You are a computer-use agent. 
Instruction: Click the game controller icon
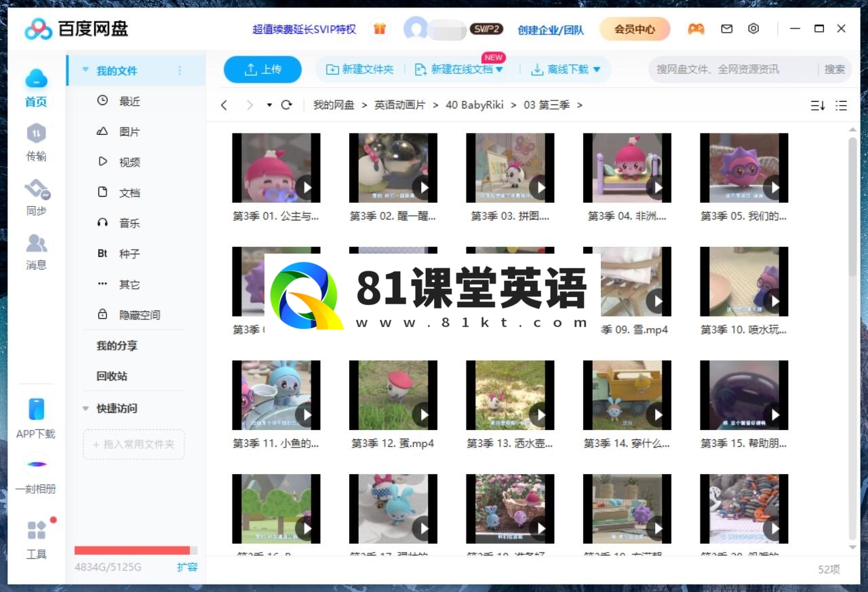click(696, 29)
